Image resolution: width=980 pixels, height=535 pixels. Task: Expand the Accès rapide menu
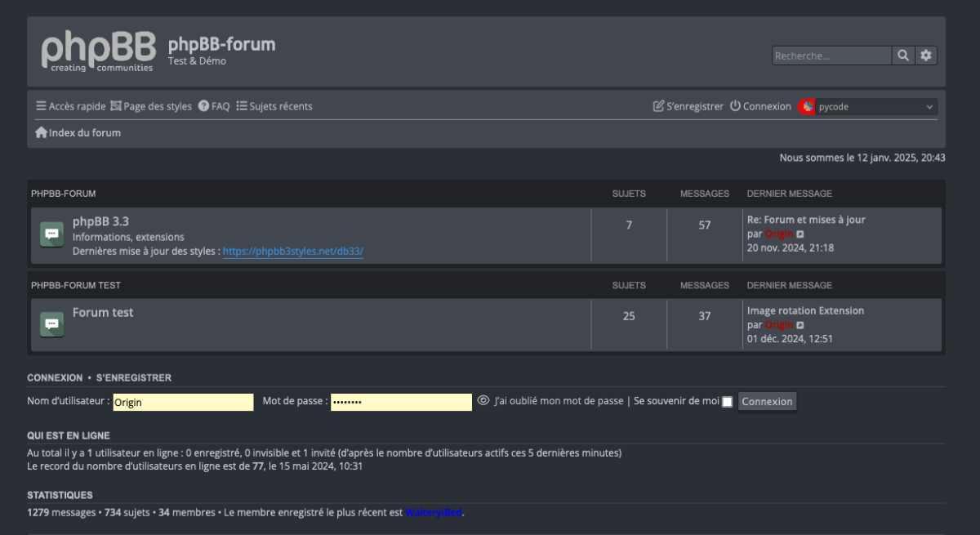point(70,106)
